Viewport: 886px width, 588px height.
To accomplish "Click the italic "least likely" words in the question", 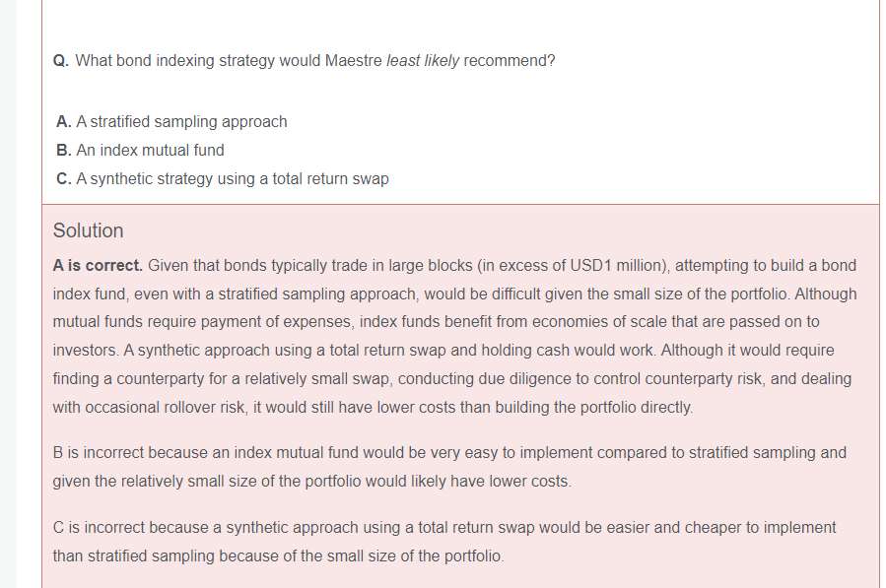I will coord(423,61).
